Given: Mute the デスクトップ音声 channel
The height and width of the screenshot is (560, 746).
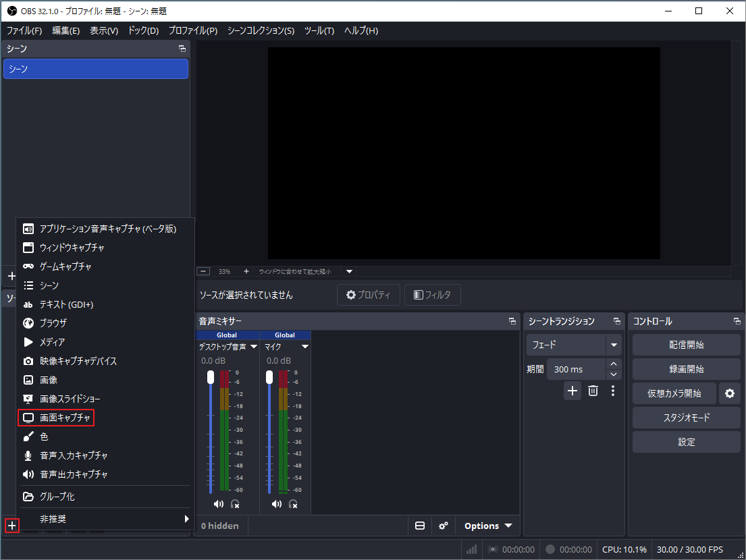Looking at the screenshot, I should tap(218, 503).
